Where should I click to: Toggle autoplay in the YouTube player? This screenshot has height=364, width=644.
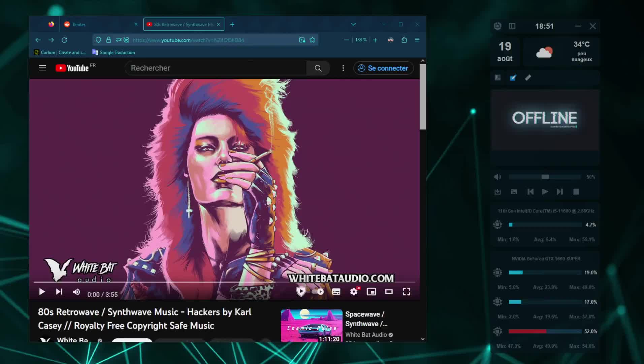(x=317, y=292)
